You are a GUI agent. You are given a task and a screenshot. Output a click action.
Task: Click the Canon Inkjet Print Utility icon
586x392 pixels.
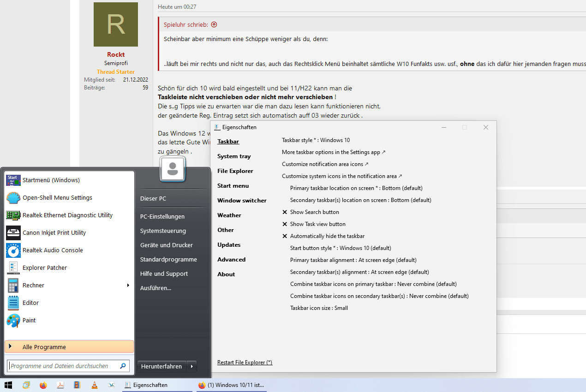coord(13,233)
